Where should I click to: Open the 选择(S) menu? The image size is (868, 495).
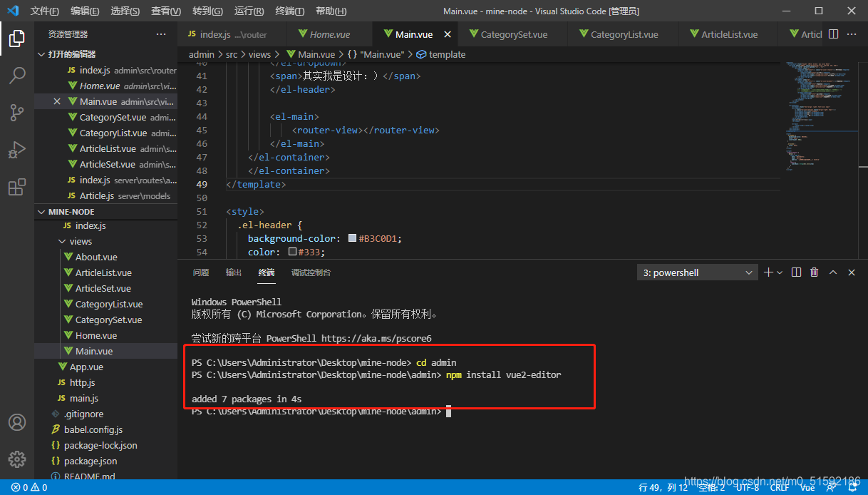pyautogui.click(x=125, y=11)
